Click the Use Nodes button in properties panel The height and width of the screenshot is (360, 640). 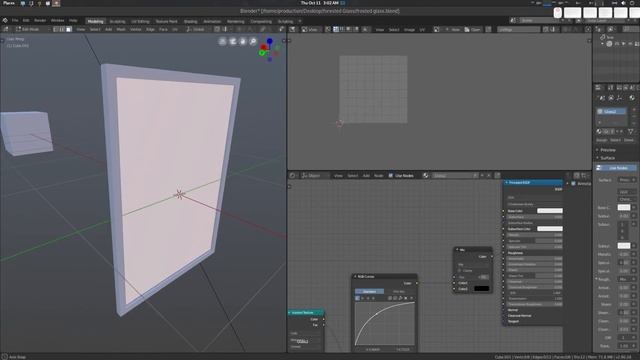[x=615, y=168]
